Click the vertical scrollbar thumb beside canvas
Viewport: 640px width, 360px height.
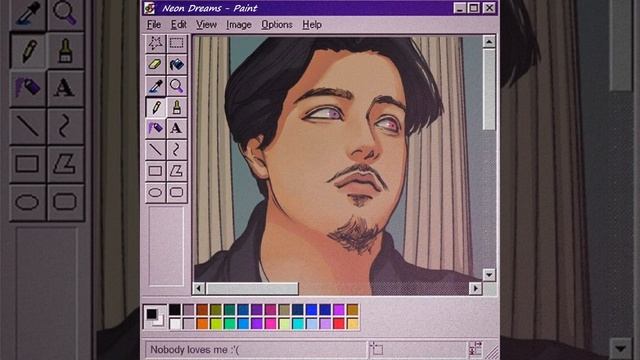tap(489, 89)
